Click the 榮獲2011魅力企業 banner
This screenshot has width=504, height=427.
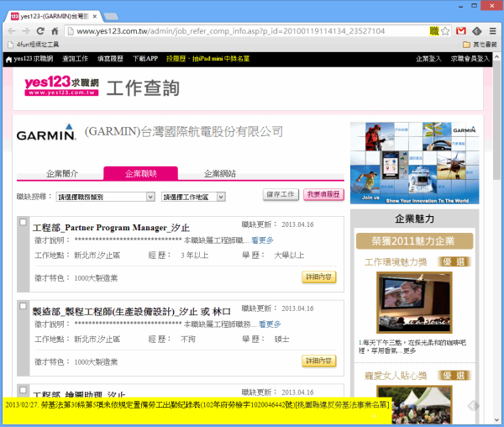click(x=414, y=241)
